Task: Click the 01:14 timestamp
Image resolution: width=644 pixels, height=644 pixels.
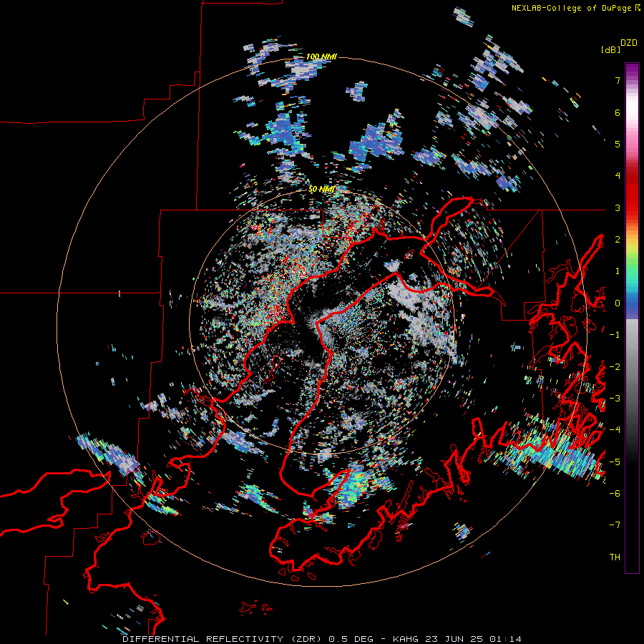Action: [x=505, y=639]
